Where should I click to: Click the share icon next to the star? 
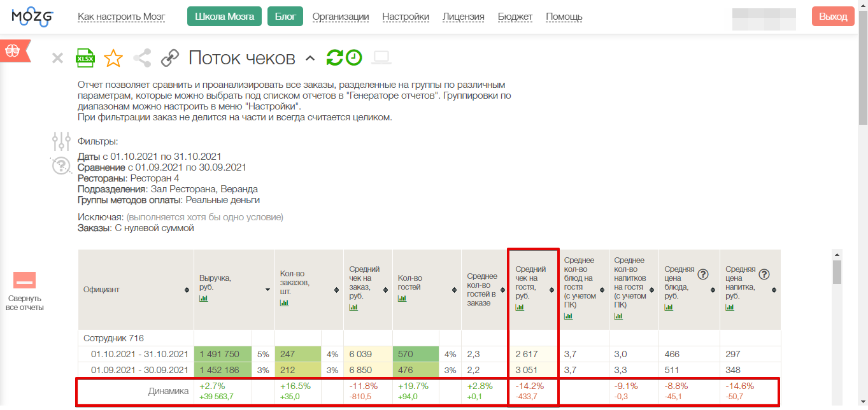(x=142, y=58)
